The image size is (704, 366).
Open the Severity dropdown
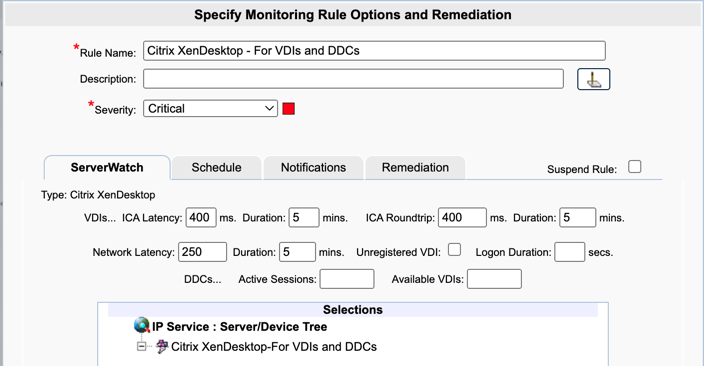[210, 109]
